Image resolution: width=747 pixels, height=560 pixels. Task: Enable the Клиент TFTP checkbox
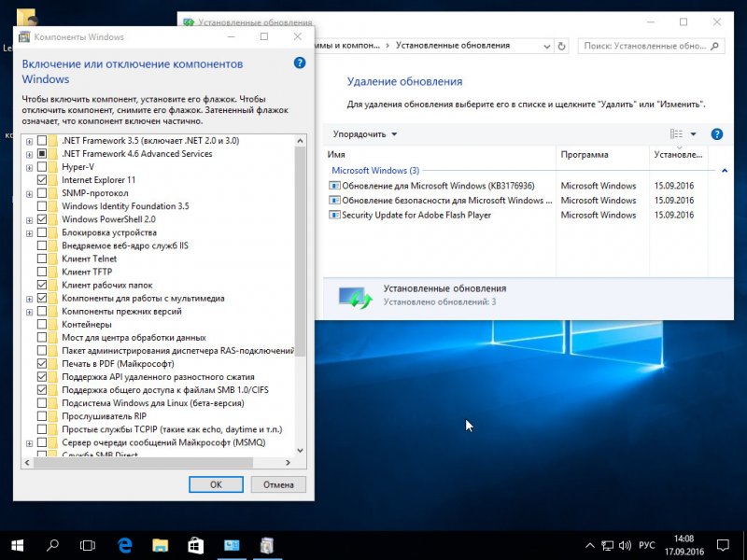pos(42,272)
